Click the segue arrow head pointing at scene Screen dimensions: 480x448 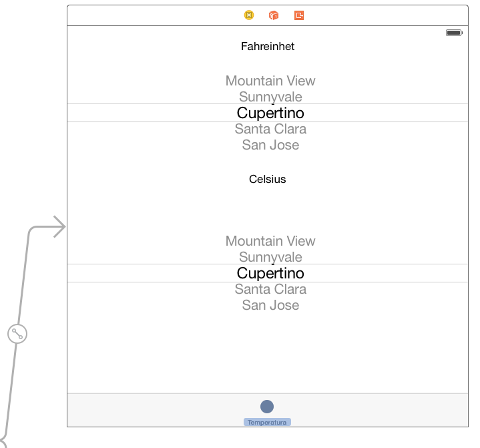[59, 226]
